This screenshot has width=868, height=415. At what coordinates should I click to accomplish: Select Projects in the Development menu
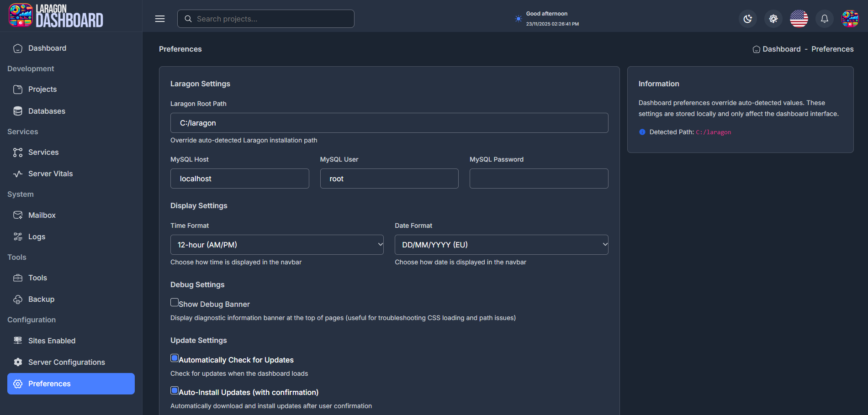pyautogui.click(x=42, y=89)
